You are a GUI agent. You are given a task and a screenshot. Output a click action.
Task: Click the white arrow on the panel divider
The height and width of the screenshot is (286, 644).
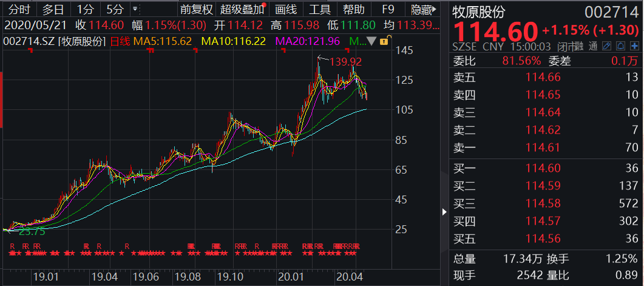pyautogui.click(x=444, y=211)
